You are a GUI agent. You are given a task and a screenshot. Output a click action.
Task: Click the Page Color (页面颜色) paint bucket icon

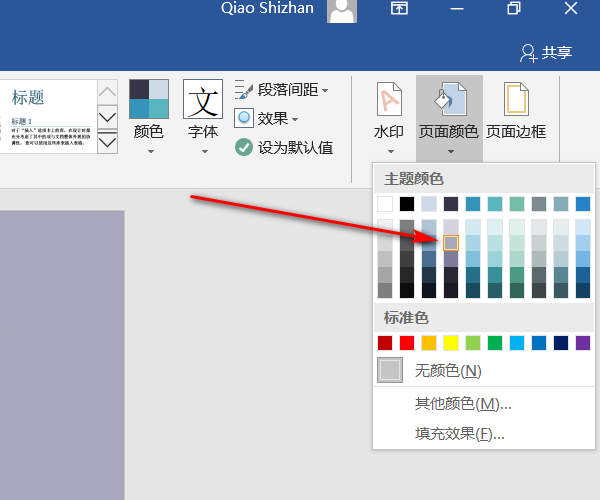[x=449, y=100]
